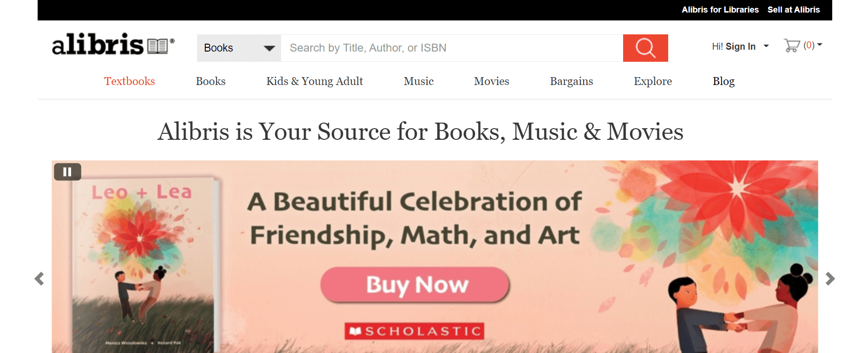Go to the Bargains section

[572, 81]
